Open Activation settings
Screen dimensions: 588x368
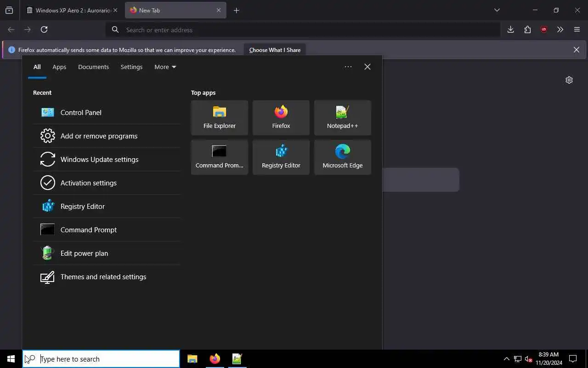point(107,183)
